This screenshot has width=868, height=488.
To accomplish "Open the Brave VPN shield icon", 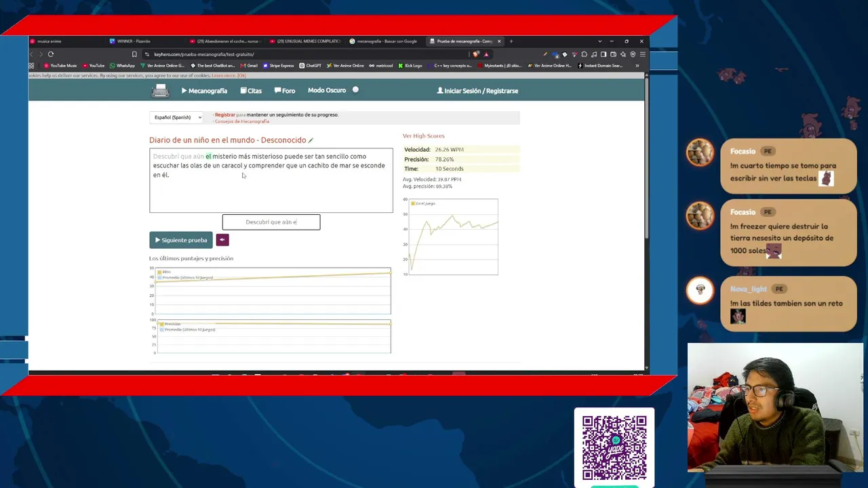I will [633, 54].
